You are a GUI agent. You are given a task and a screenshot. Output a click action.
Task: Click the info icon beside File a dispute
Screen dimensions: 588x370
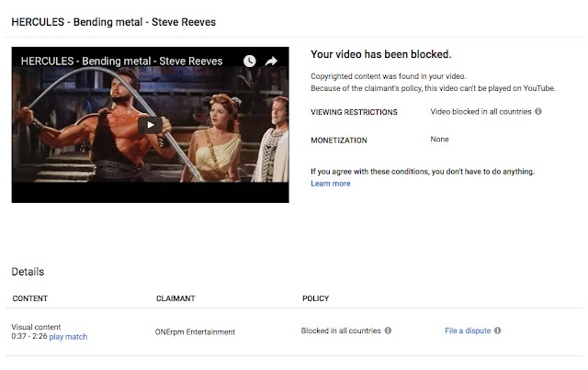tap(498, 331)
